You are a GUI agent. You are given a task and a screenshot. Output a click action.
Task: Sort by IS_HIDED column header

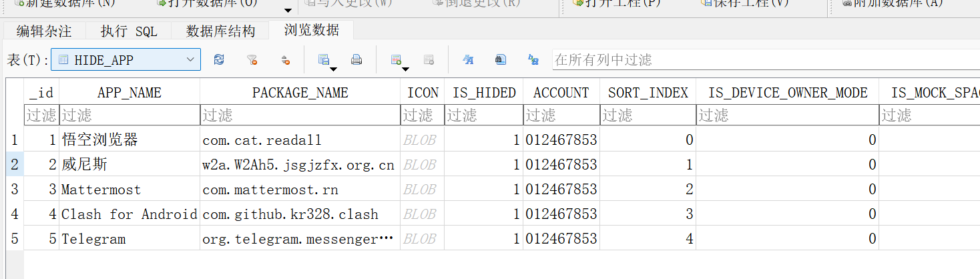point(484,93)
